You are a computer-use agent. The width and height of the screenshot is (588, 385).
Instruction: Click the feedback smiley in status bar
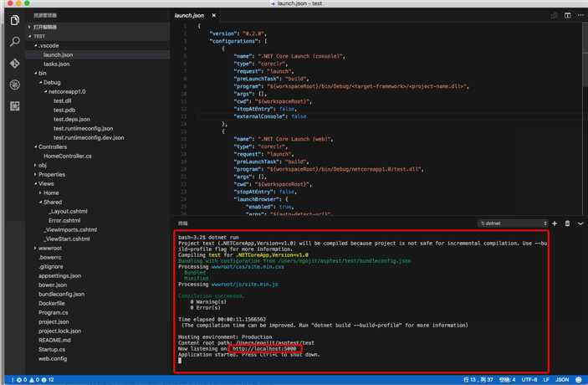(x=578, y=379)
